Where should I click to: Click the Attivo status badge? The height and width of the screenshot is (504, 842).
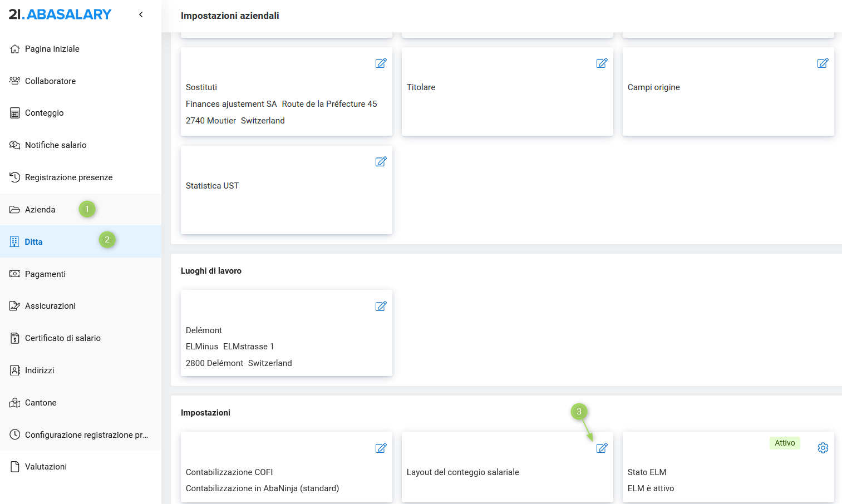click(785, 443)
